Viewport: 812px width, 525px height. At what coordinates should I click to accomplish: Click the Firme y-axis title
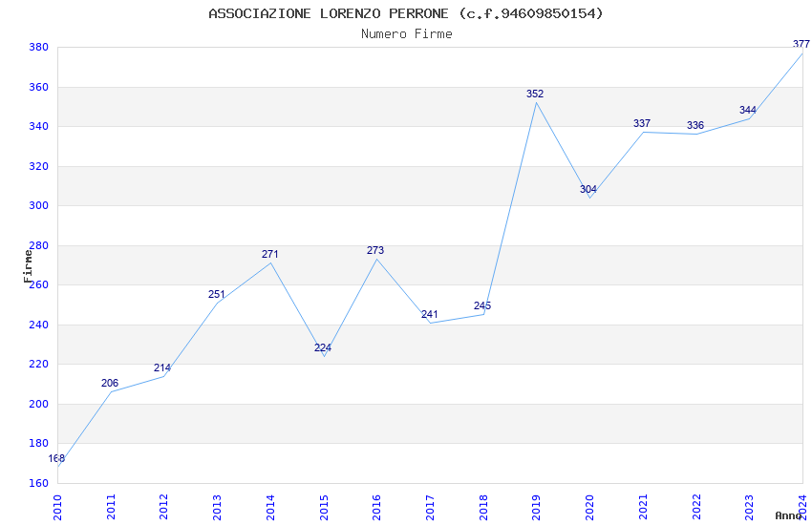pyautogui.click(x=28, y=266)
